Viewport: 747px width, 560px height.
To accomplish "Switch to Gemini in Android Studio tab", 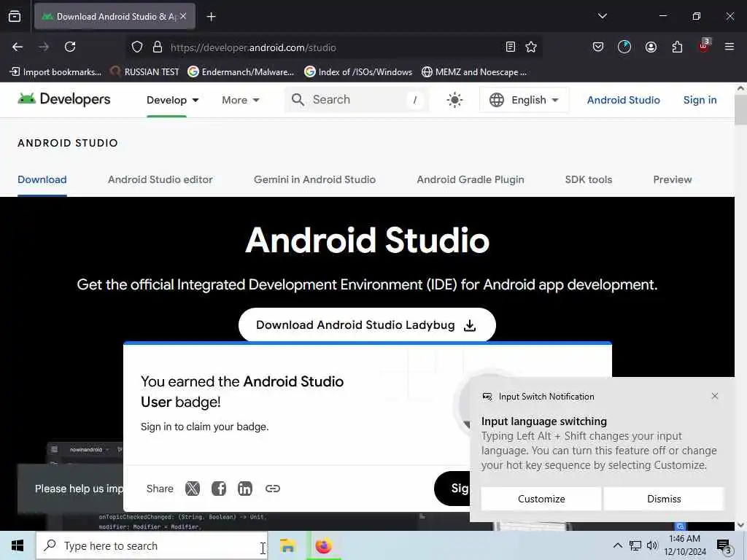I will (x=314, y=179).
